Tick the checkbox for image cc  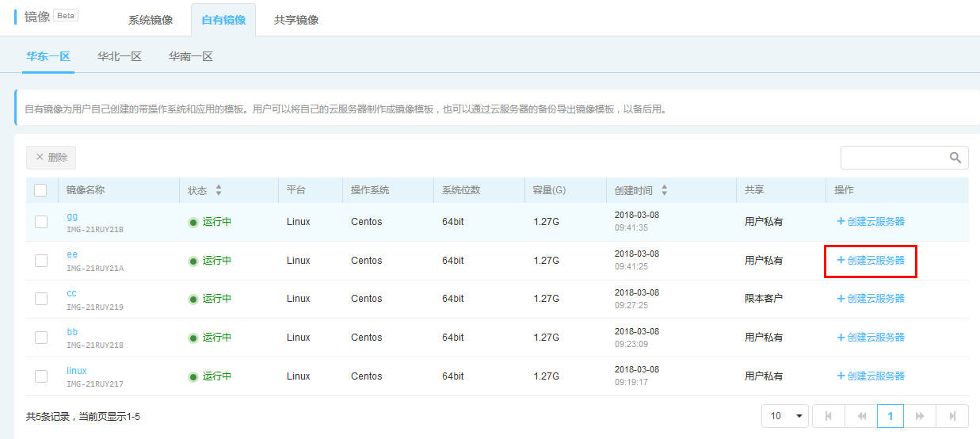[41, 299]
